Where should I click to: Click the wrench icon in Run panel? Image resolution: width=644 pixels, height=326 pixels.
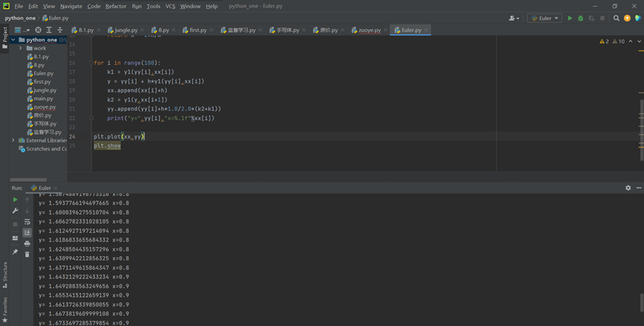pos(15,211)
